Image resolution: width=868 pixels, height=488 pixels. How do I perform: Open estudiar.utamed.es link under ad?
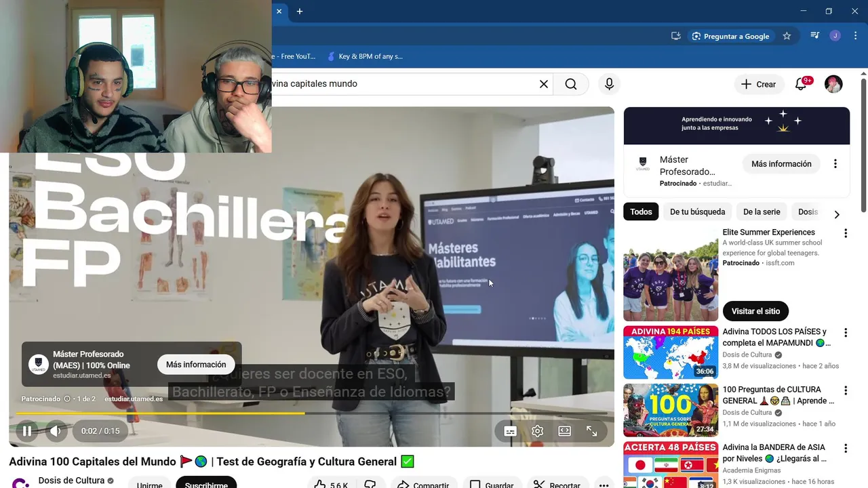click(134, 399)
